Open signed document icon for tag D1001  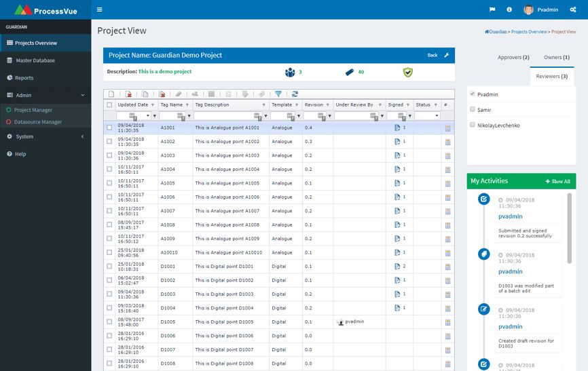pyautogui.click(x=397, y=267)
